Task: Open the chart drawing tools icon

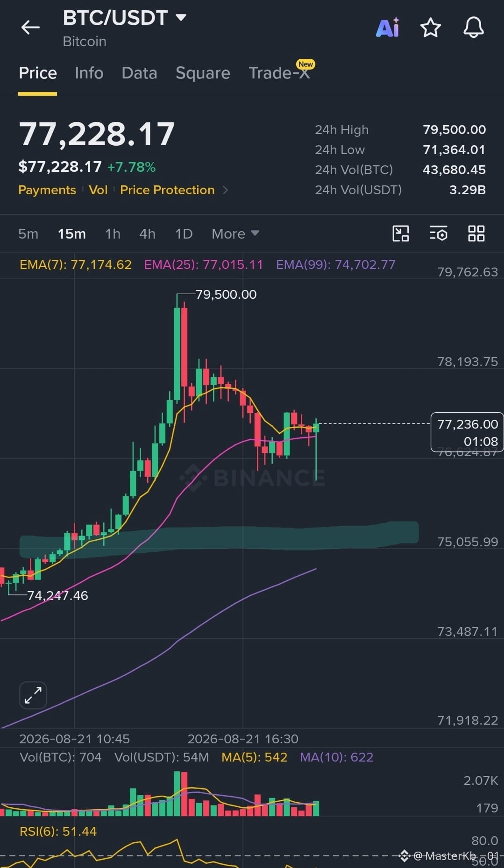Action: [x=401, y=233]
